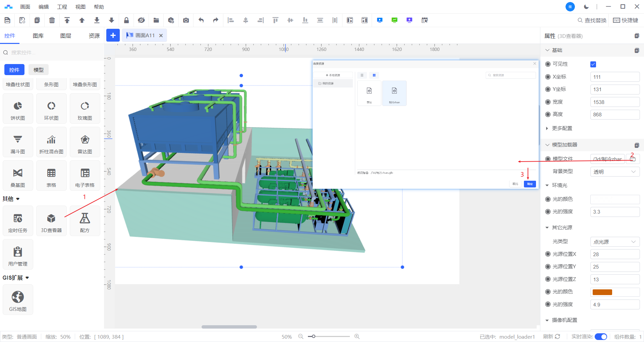Expand the 更多配置 section
644x342 pixels.
547,128
